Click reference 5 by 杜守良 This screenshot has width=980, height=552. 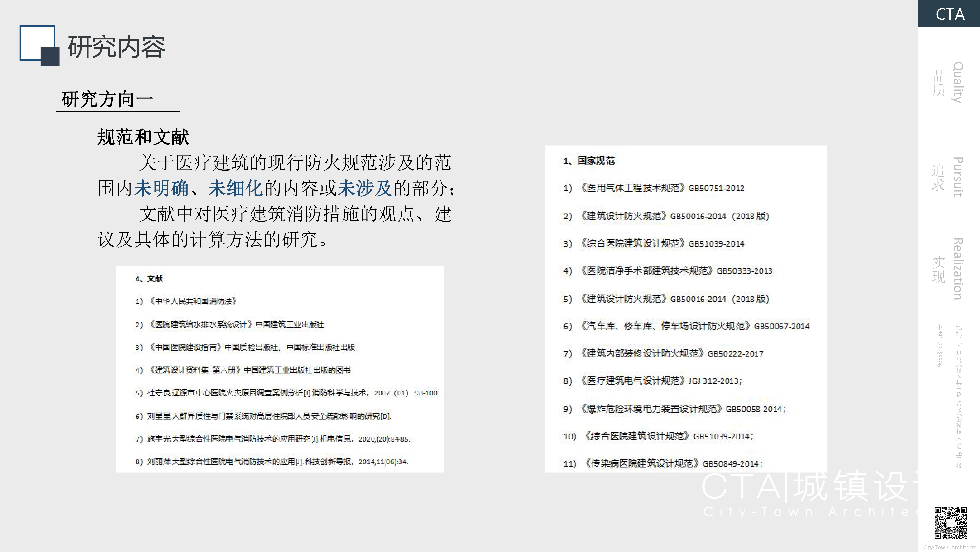[x=287, y=393]
